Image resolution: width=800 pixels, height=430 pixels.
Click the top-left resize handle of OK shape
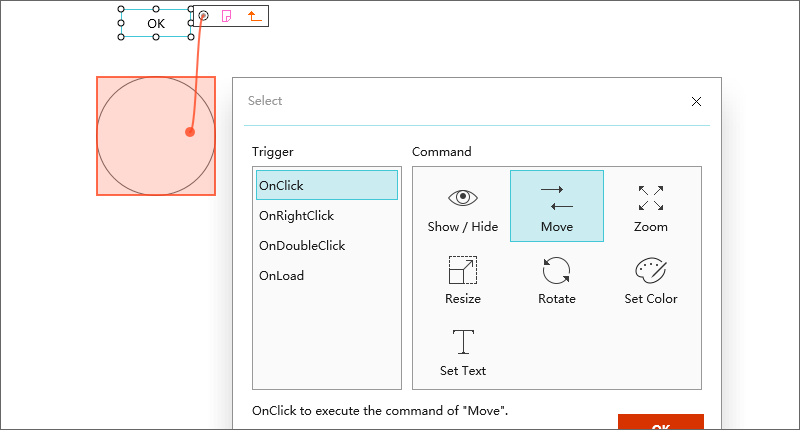click(x=121, y=9)
